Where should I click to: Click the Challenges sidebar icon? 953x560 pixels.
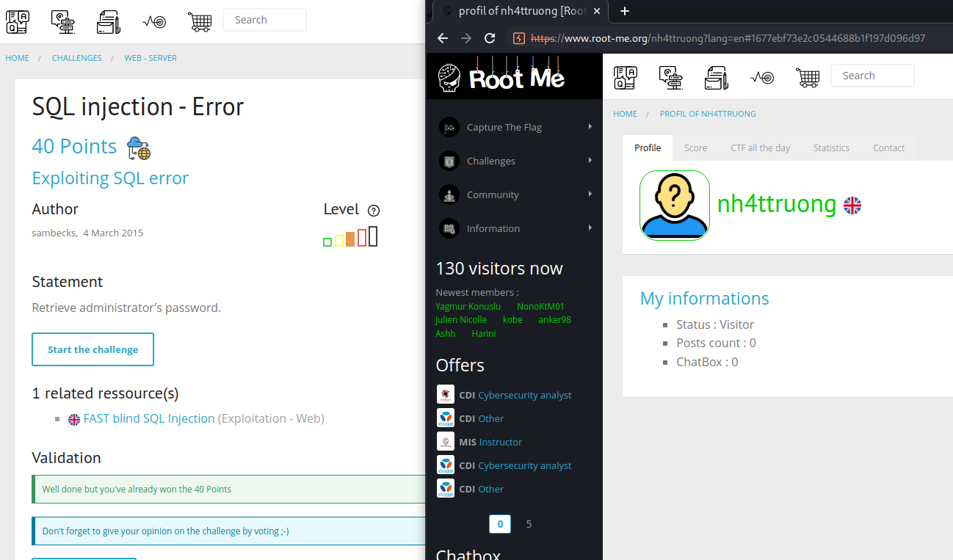coord(449,161)
